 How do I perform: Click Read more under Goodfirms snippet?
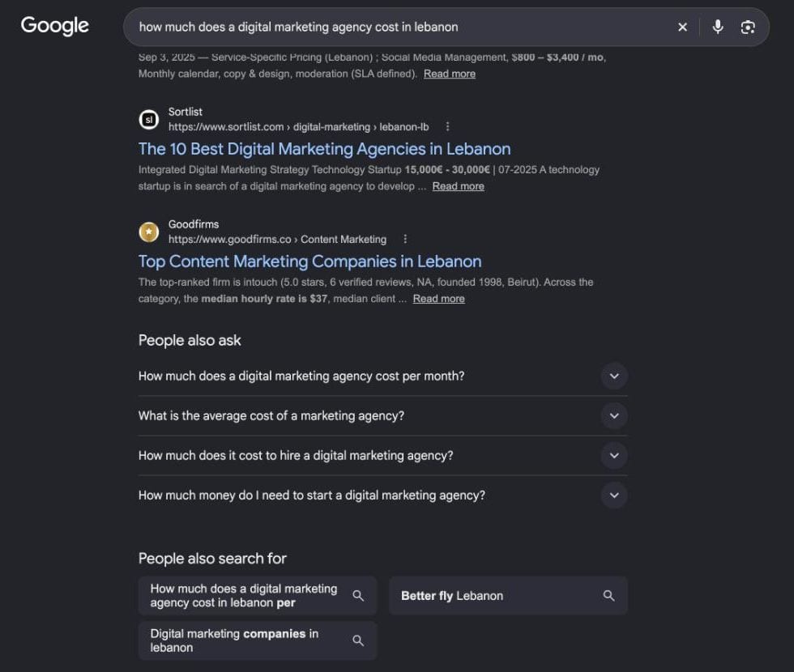tap(438, 299)
